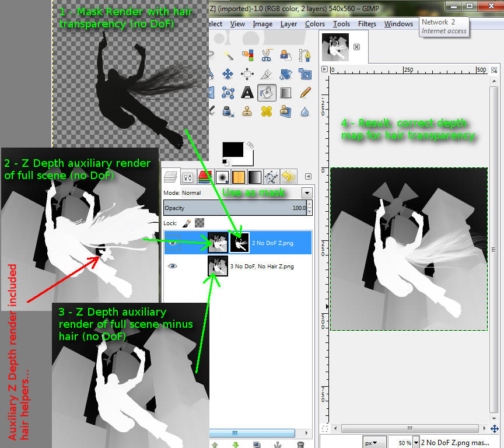Open the Colors menu
The width and height of the screenshot is (504, 448).
tap(314, 24)
